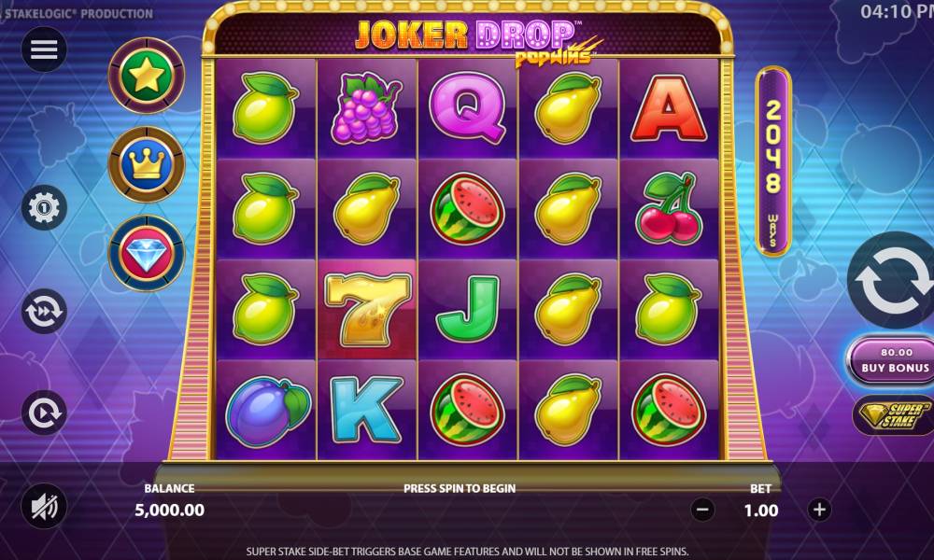The width and height of the screenshot is (934, 560).
Task: Spin the reels with the spin button
Action: pos(892,280)
